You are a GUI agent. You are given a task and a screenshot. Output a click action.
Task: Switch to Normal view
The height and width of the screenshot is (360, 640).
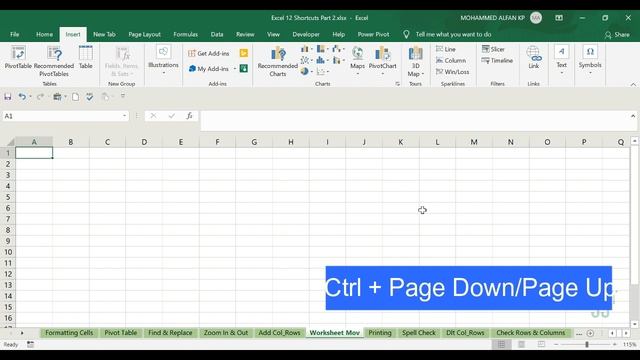[x=501, y=344]
